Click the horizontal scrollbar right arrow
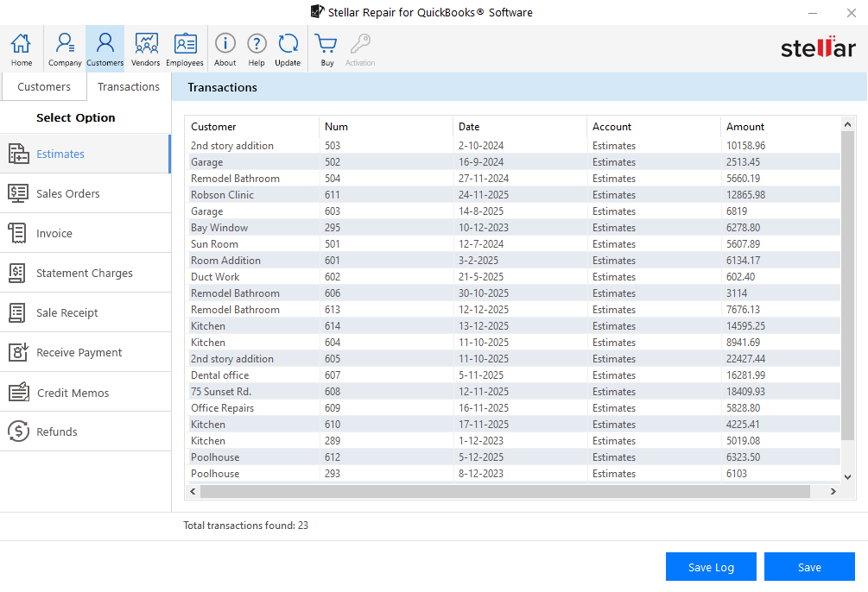This screenshot has height=592, width=868. [833, 491]
